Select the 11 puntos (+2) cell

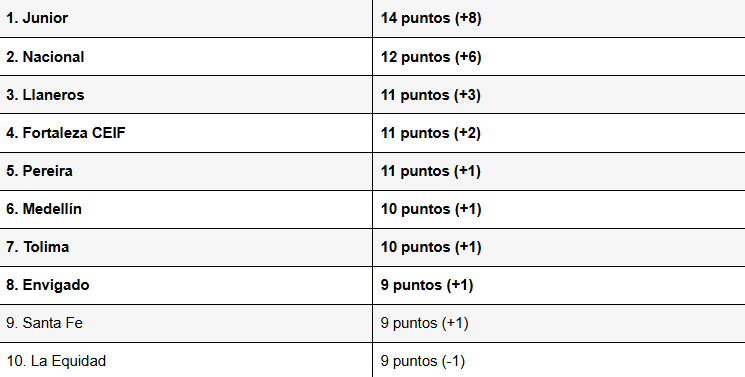(559, 133)
